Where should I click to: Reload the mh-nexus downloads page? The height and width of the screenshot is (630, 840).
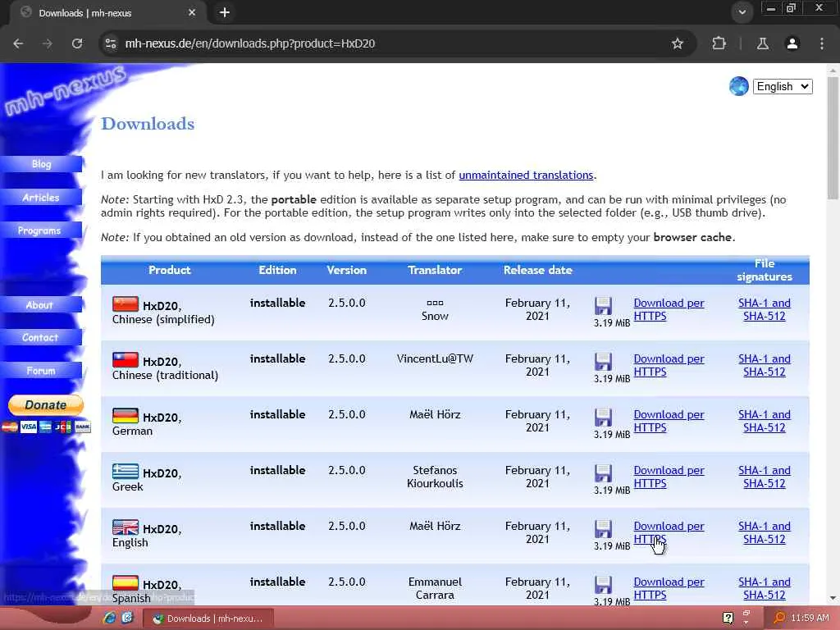pos(77,43)
